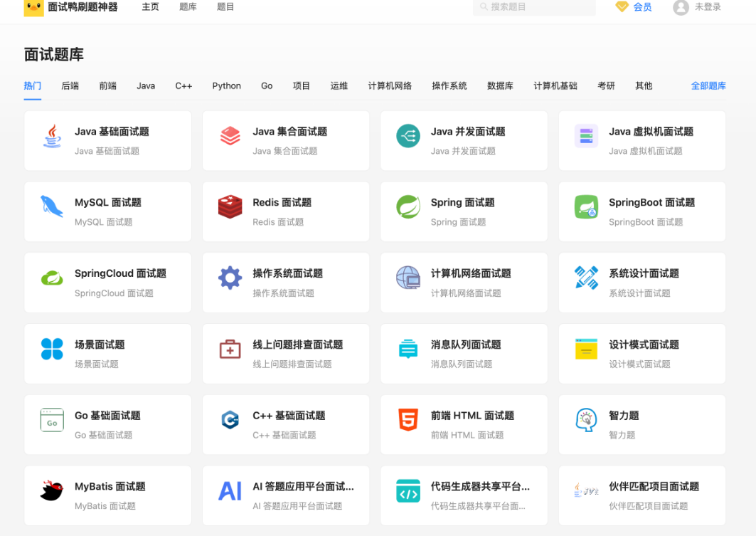Click the C++ hexagon icon
Viewport: 756px width, 536px height.
click(x=230, y=420)
